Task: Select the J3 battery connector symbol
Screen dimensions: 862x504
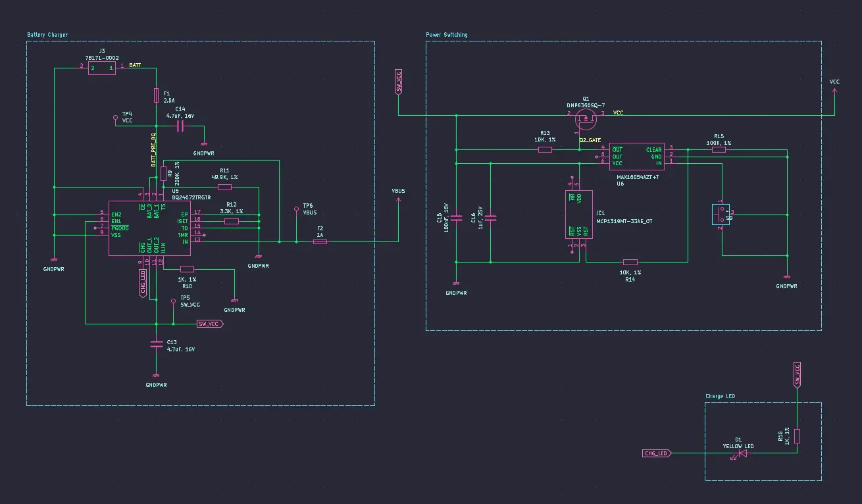Action: point(101,68)
